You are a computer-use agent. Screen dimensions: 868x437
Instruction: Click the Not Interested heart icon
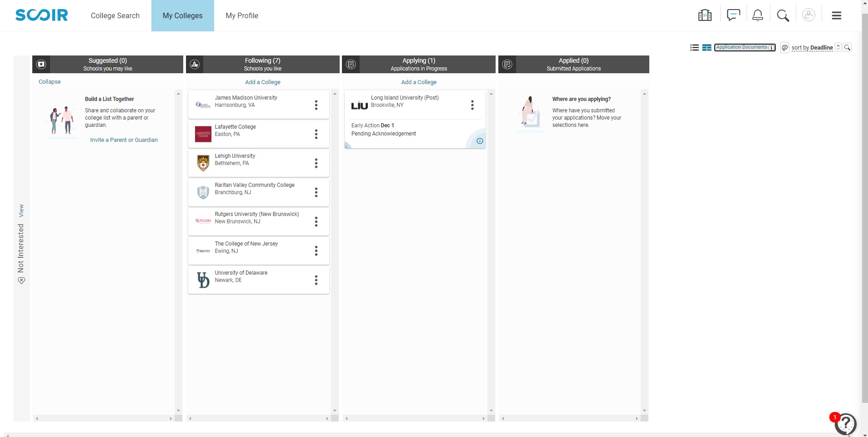click(21, 281)
